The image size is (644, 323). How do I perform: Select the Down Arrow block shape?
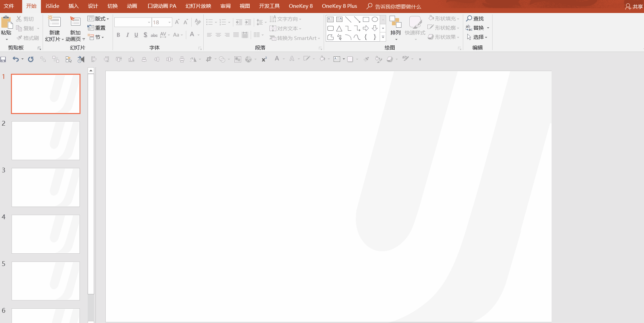[375, 28]
